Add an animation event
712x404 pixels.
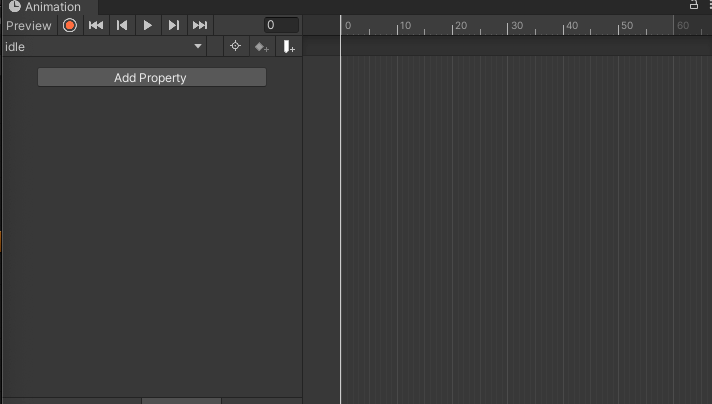point(289,46)
